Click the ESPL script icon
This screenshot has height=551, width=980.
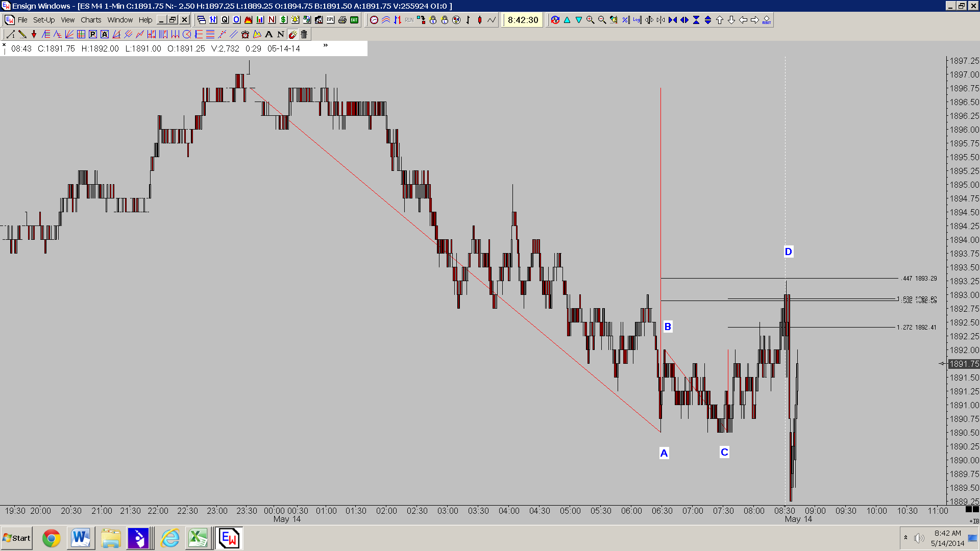click(330, 20)
